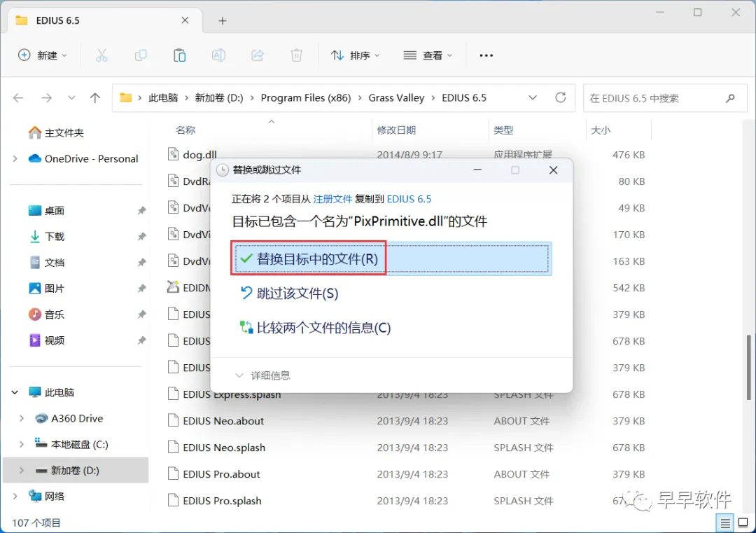Viewport: 756px width, 533px height.
Task: Click 新加卷 (D:) in address breadcrumb
Action: [219, 98]
